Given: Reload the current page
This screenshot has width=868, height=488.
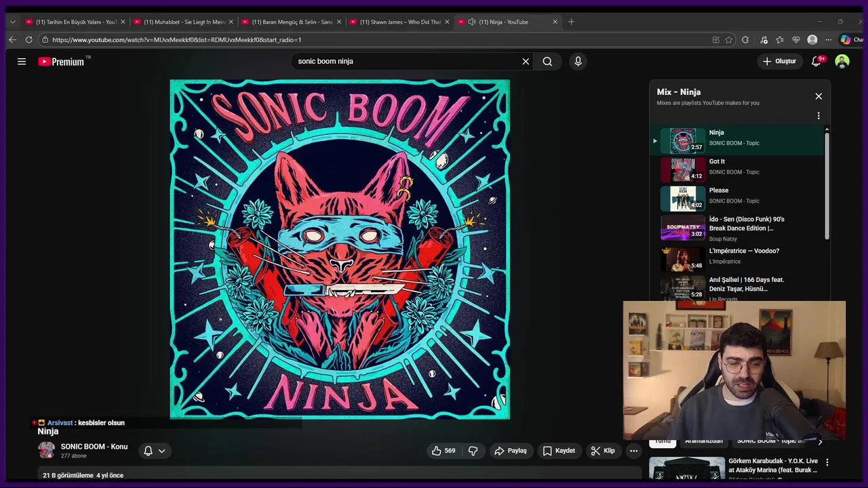Looking at the screenshot, I should pos(28,40).
